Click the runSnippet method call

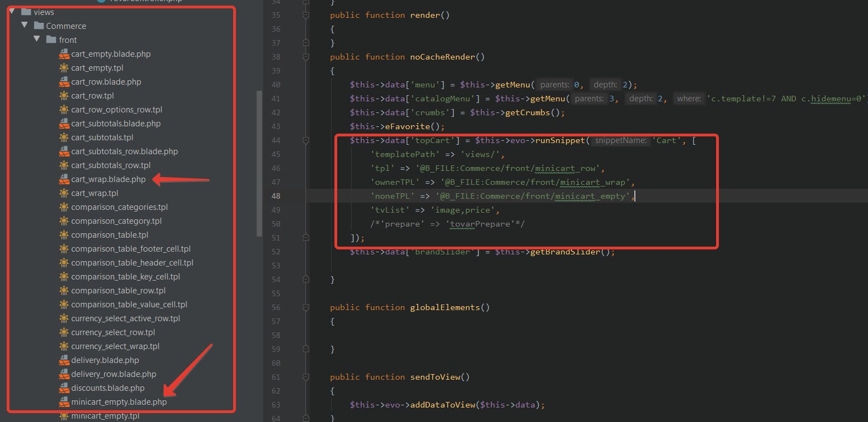click(x=560, y=140)
